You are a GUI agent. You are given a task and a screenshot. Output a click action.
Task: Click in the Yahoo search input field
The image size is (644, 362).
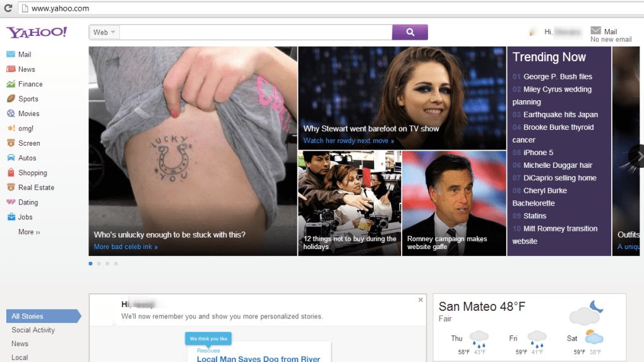(x=256, y=32)
